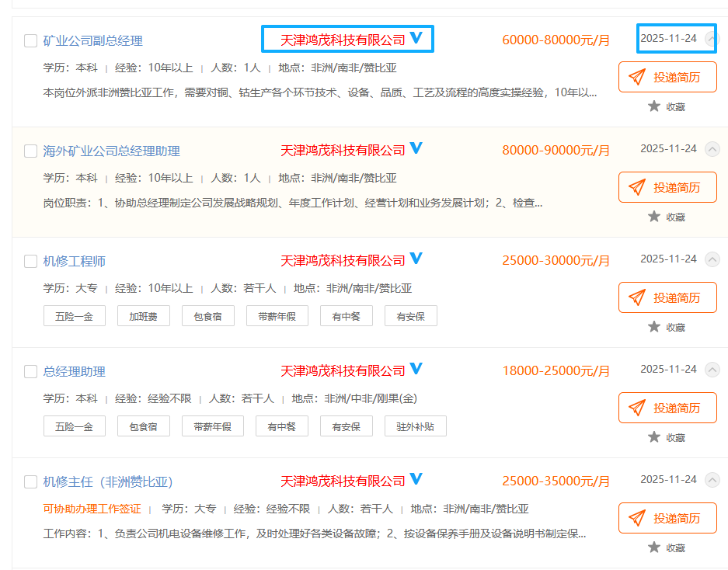Favorite 海外矿业公司总经理助理 with the 收藏 star
728x570 pixels.
coord(667,217)
